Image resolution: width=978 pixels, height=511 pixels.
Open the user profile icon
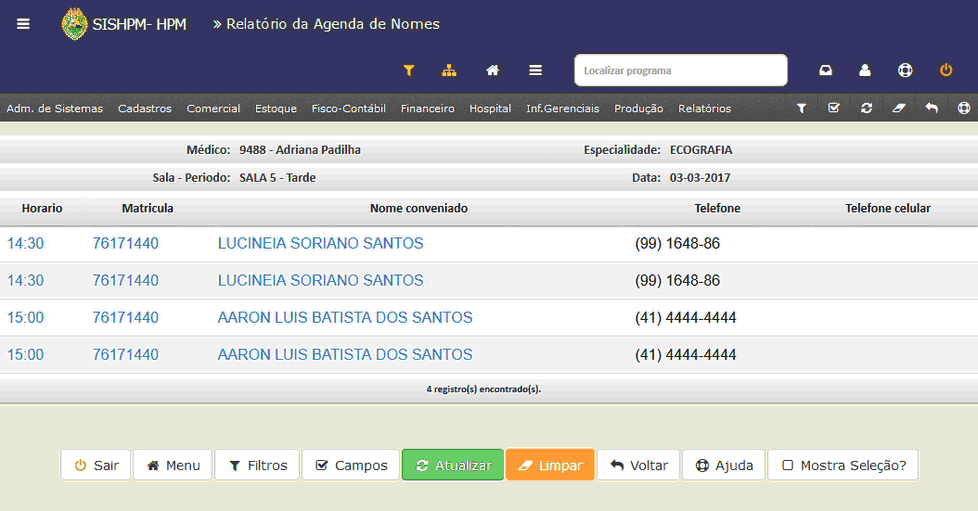pyautogui.click(x=864, y=71)
